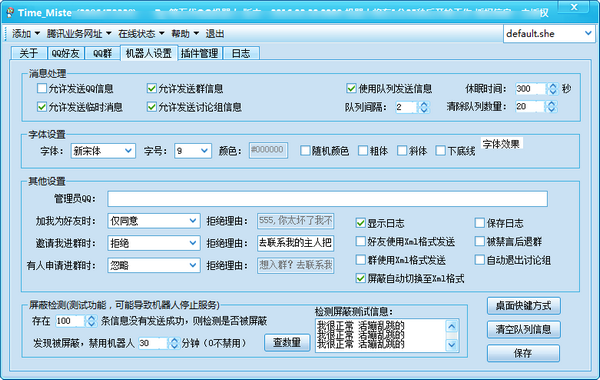Toggle 屏蔽自动切换至Xml格式 checkbox

[360, 278]
